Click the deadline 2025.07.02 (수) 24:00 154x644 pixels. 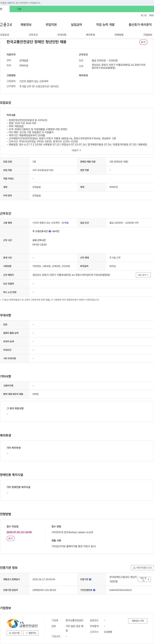19,532
